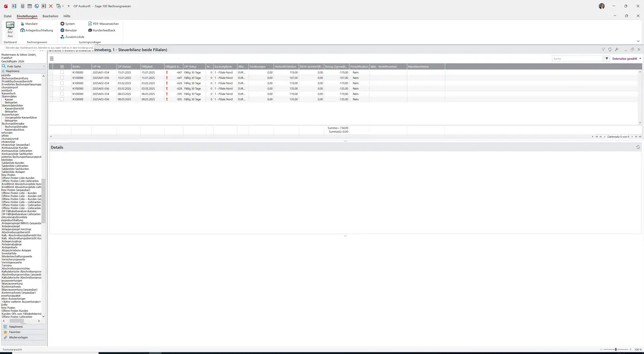Click the filter funnel icon in panel header

603,49
